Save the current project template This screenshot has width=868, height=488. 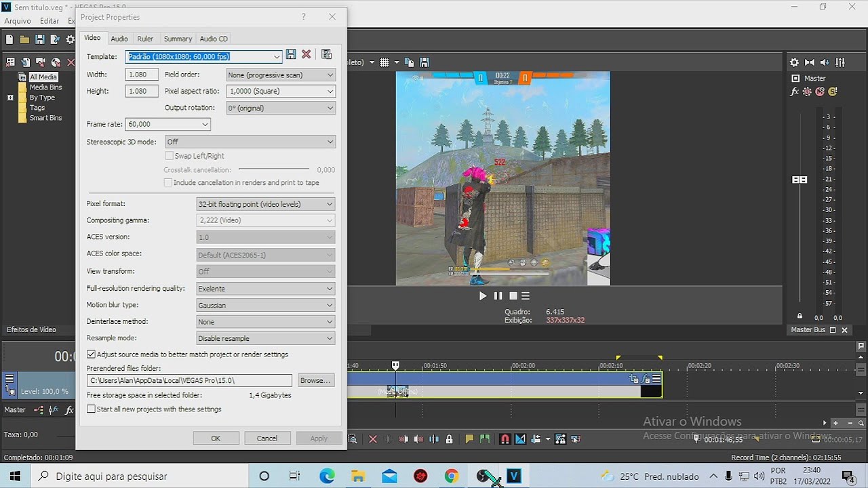coord(291,54)
